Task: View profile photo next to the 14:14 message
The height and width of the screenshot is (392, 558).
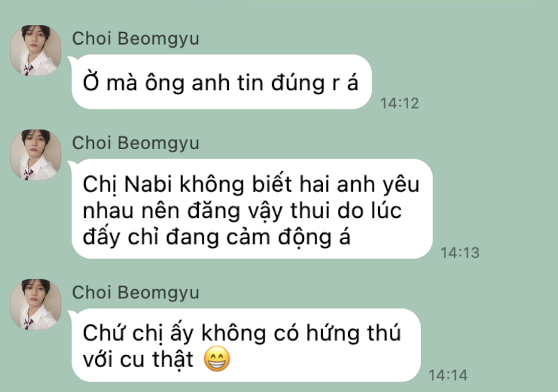Action: 36,304
